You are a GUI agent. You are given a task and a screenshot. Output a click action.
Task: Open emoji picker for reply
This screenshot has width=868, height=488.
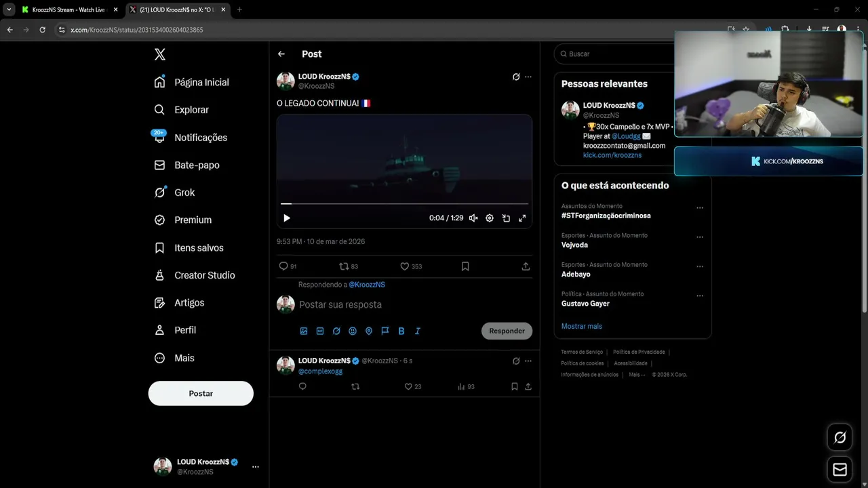(353, 331)
